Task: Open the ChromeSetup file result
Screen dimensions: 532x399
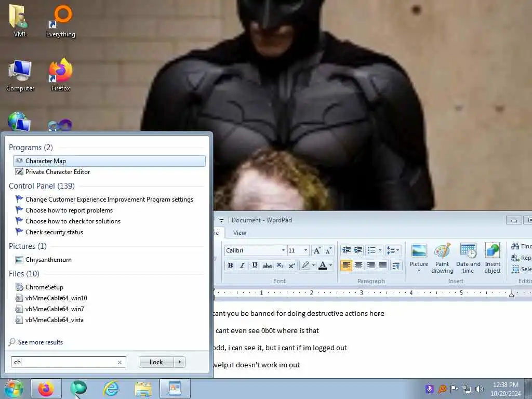Action: point(109,287)
